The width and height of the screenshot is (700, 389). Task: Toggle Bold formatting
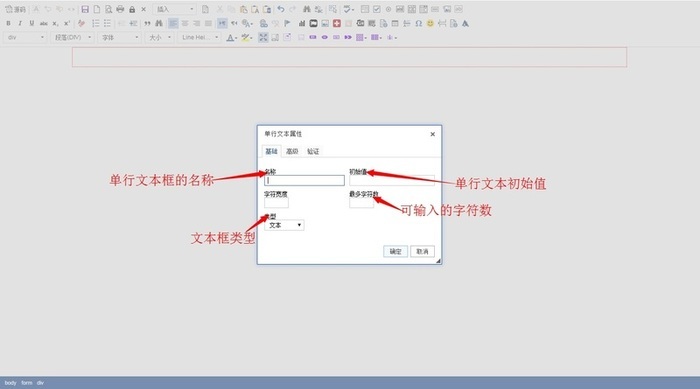tap(8, 23)
